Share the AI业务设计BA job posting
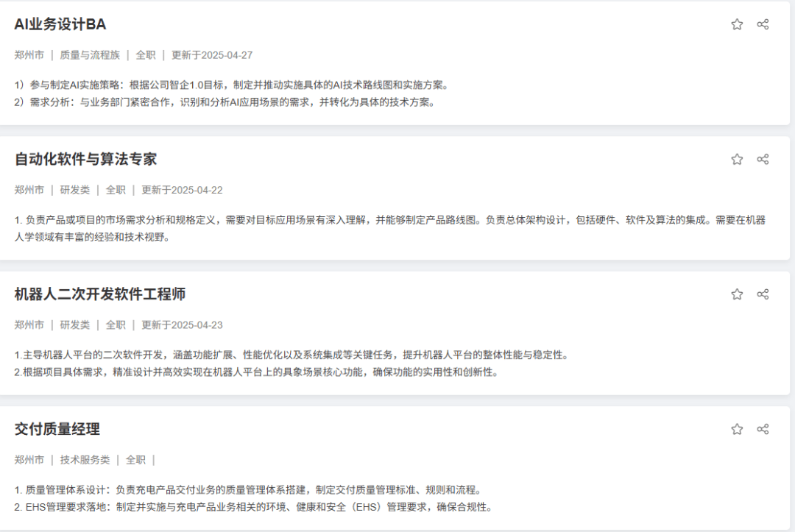 point(763,24)
